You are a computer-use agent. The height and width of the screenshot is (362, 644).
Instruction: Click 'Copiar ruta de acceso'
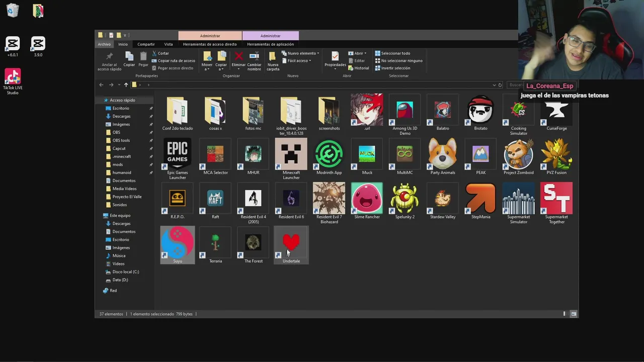point(173,60)
